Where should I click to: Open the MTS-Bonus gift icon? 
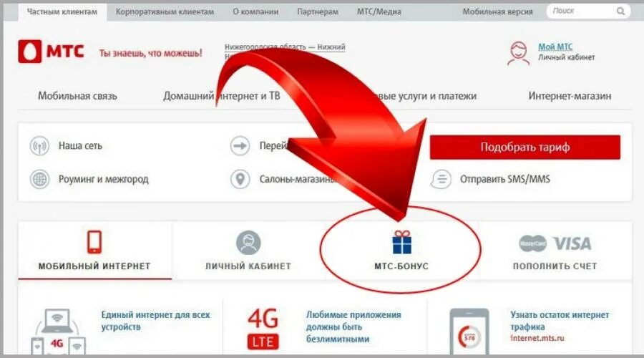(401, 242)
